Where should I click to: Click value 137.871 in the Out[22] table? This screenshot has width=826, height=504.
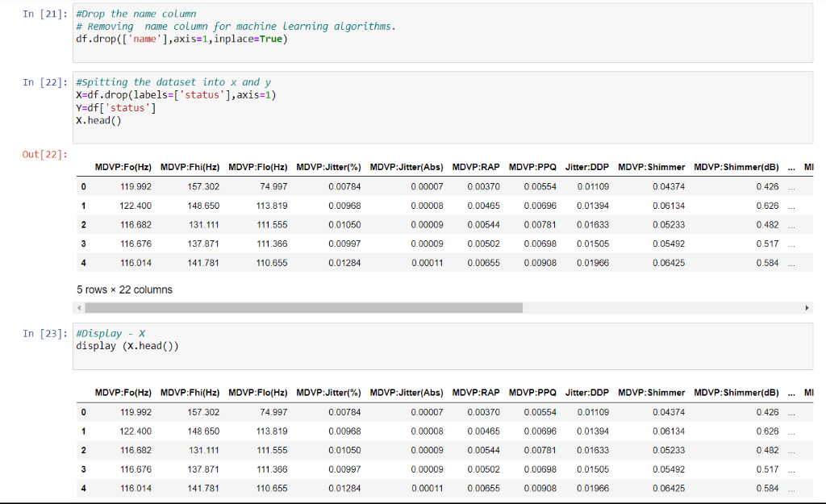tap(203, 244)
